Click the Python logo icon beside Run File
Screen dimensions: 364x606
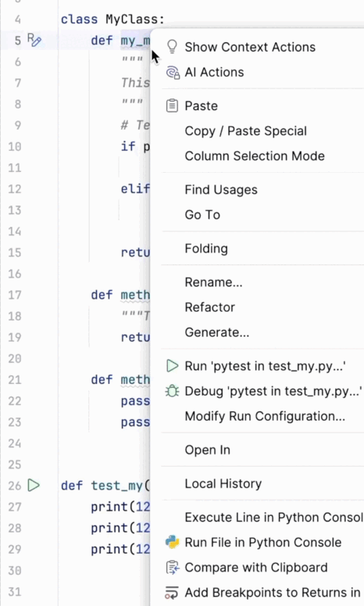tap(172, 542)
